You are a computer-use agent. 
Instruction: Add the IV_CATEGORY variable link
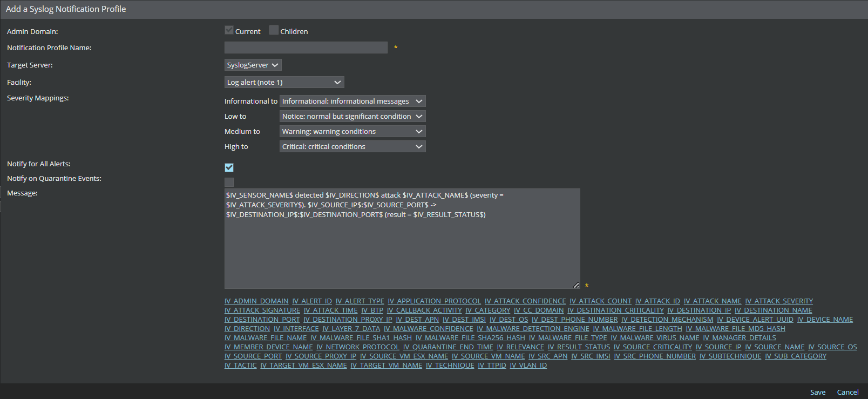click(x=488, y=310)
